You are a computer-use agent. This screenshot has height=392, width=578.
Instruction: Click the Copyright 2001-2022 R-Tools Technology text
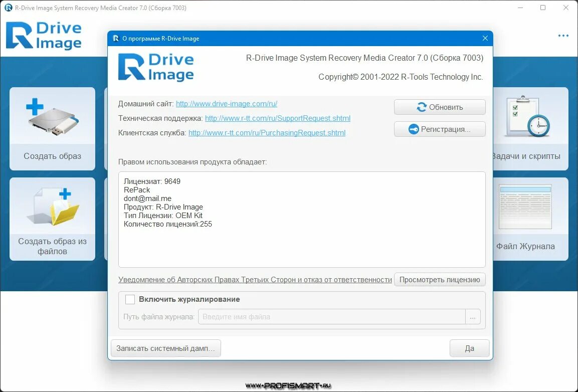(x=401, y=77)
